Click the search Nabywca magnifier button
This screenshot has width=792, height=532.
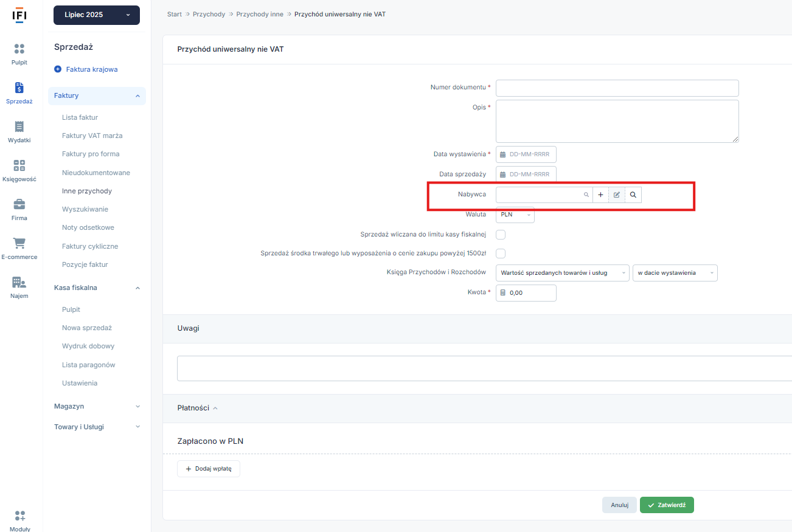(633, 195)
